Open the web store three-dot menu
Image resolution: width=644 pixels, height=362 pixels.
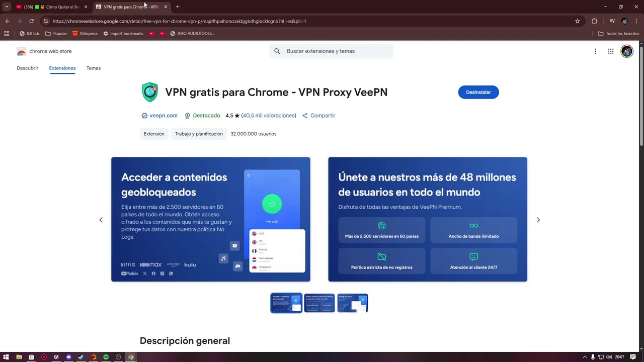[x=595, y=51]
